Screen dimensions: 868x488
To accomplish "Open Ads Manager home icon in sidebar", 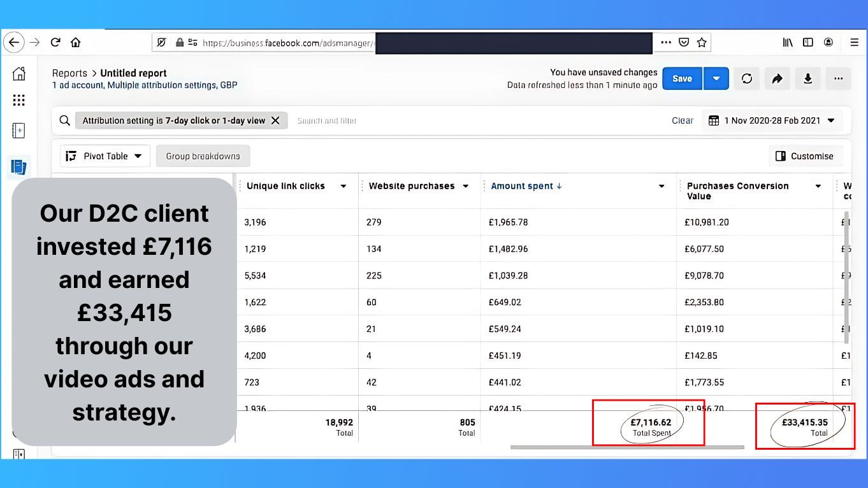I will (x=19, y=74).
